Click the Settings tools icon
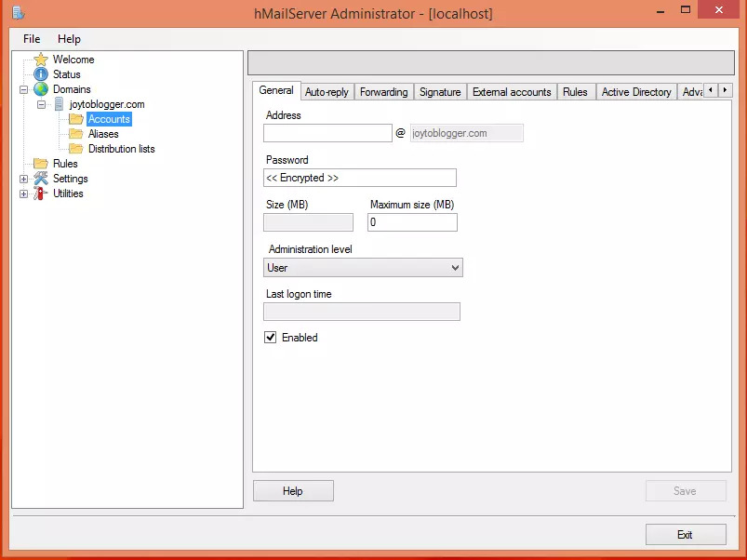 (41, 179)
